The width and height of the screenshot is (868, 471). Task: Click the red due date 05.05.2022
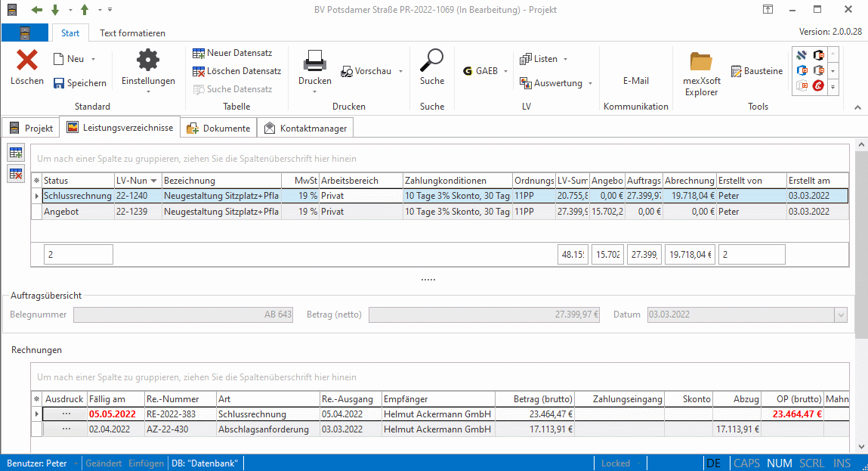point(113,414)
